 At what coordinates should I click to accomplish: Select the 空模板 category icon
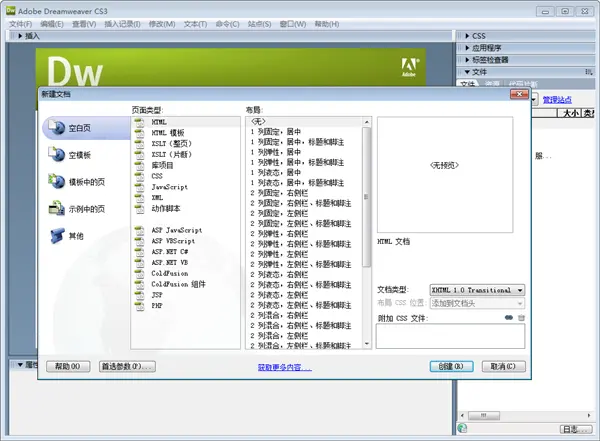57,154
